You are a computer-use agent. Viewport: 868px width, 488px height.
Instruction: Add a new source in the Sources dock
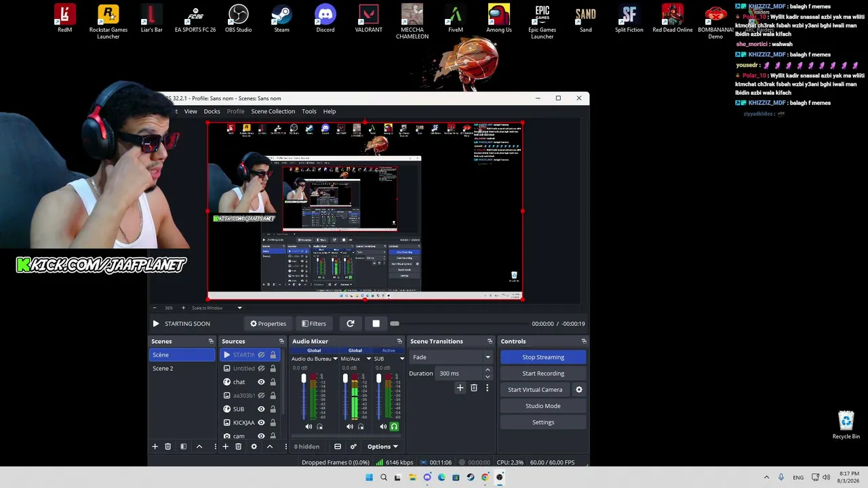(x=225, y=447)
